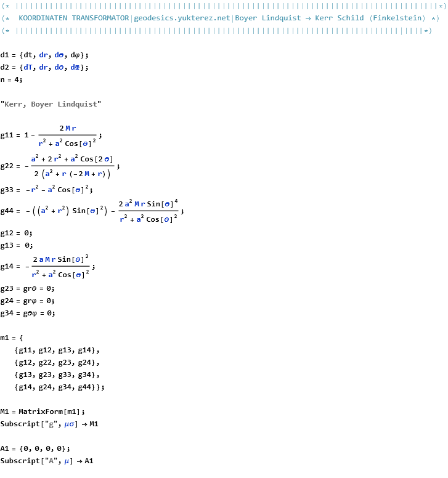Image resolution: width=448 pixels, height=478 pixels.
Task: Place cursor in the d2 definition line
Action: click(x=44, y=67)
